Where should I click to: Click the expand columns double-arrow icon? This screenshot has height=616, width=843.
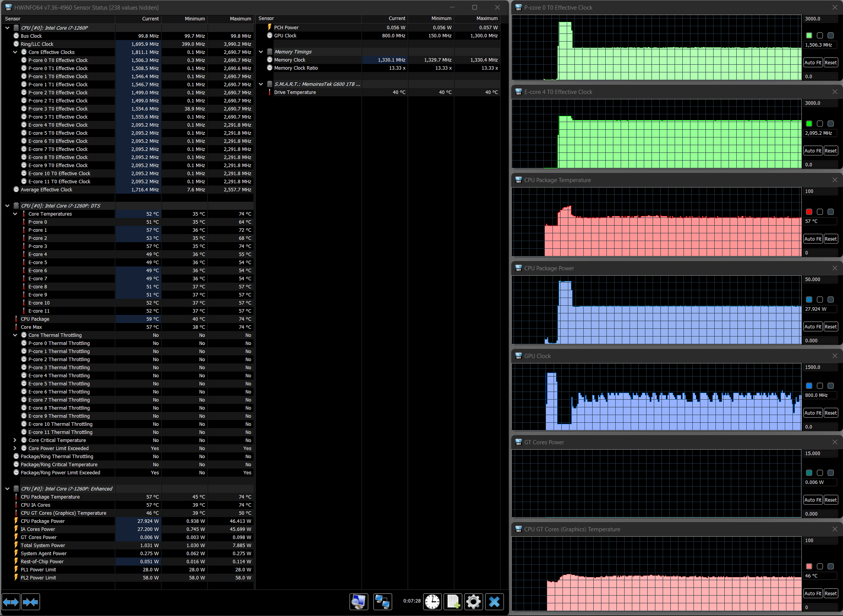[11, 602]
